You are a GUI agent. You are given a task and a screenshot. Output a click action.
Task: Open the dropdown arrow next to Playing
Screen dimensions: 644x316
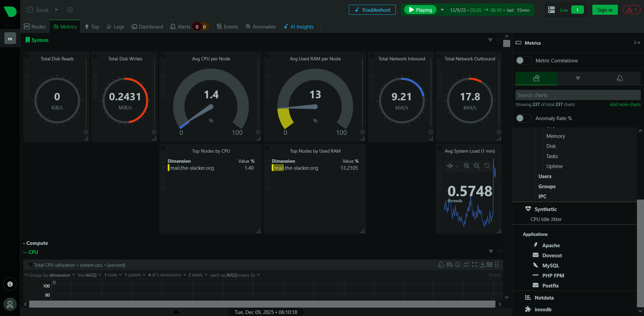[x=442, y=10]
